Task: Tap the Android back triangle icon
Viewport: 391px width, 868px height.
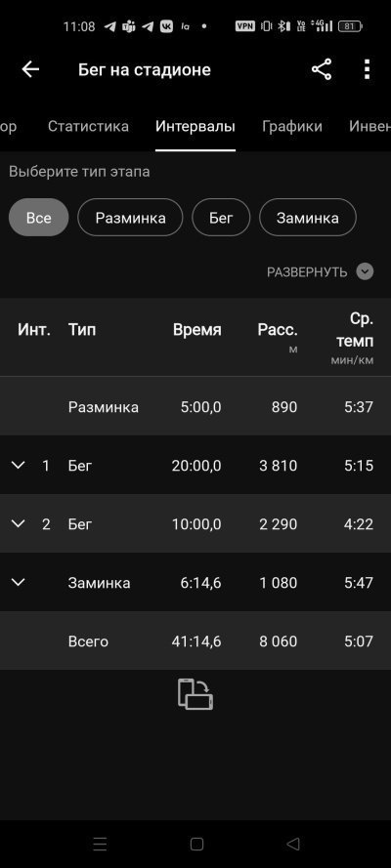Action: pos(293,844)
